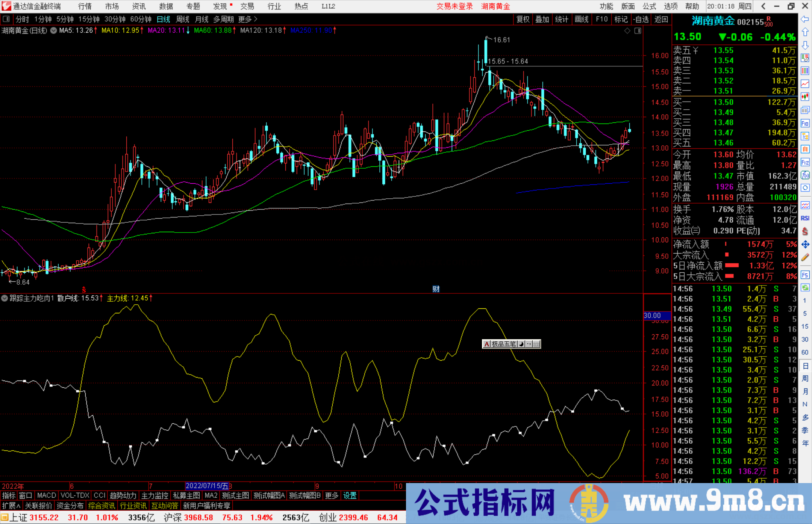Switch to the 主力监控 indicator tab
The width and height of the screenshot is (812, 524).
(155, 496)
